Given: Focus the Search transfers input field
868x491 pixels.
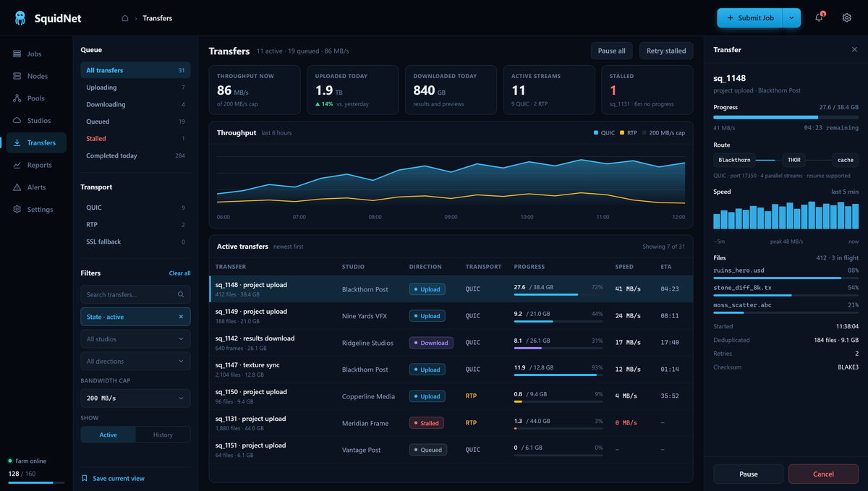Looking at the screenshot, I should 135,294.
